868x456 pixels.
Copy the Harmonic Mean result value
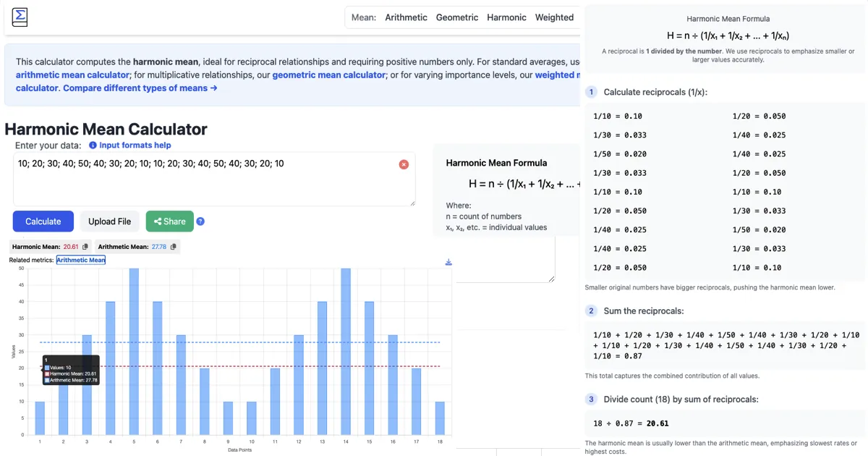86,246
